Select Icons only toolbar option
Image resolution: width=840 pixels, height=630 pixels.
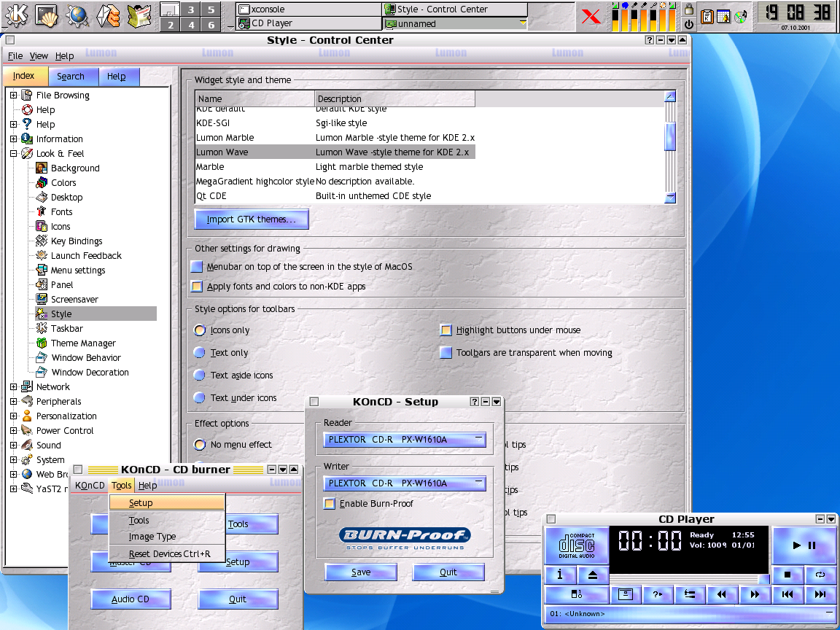(x=199, y=330)
